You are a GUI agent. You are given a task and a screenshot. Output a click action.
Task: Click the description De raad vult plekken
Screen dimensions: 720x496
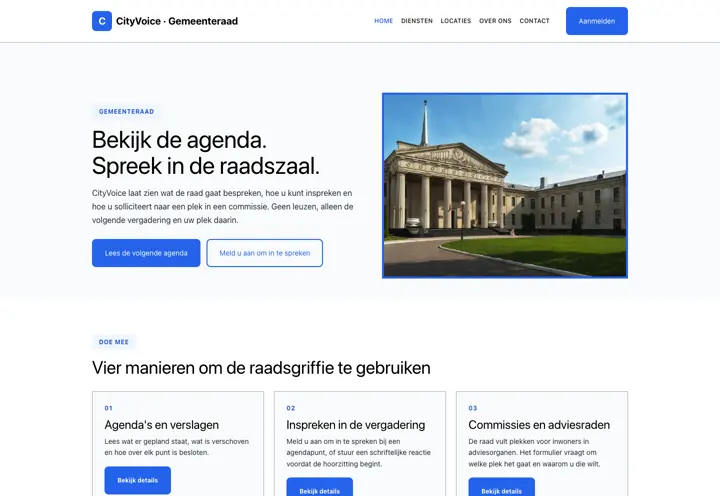(x=534, y=452)
